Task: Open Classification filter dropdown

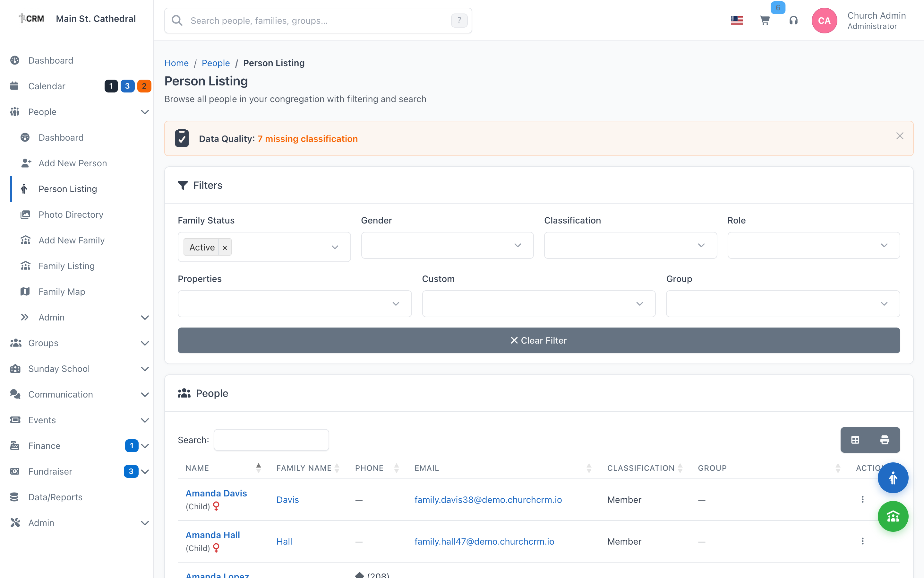Action: point(630,245)
